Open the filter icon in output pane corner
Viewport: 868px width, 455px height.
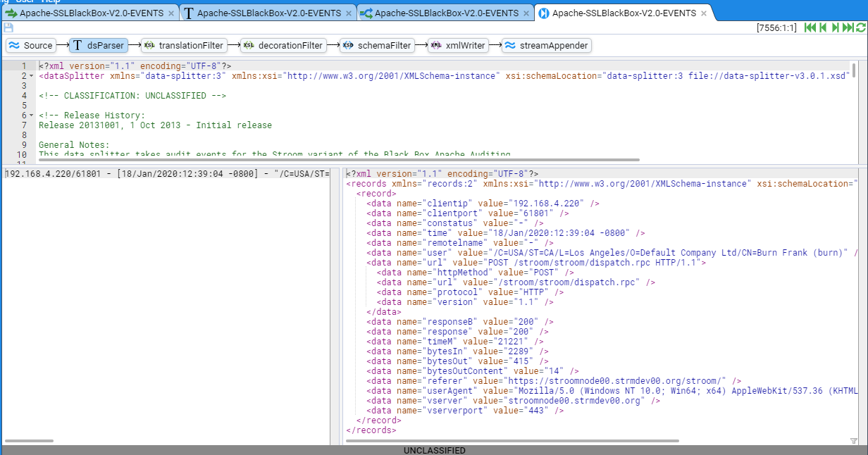[x=854, y=441]
